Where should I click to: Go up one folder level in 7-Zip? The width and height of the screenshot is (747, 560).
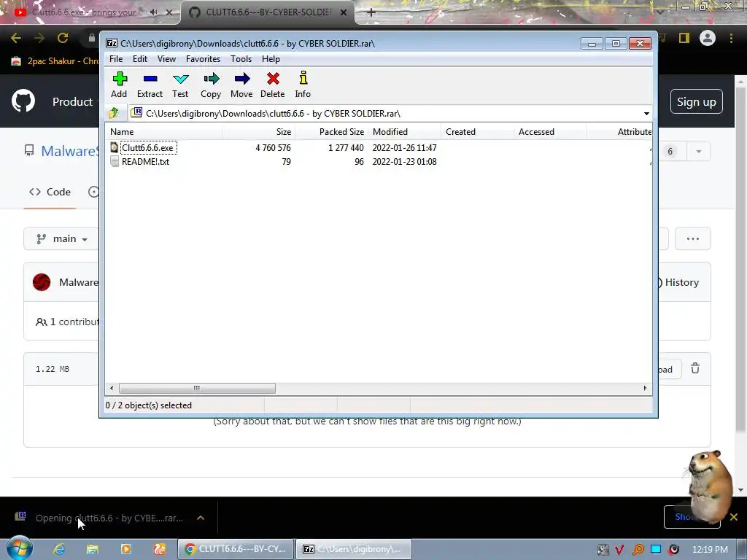(114, 113)
